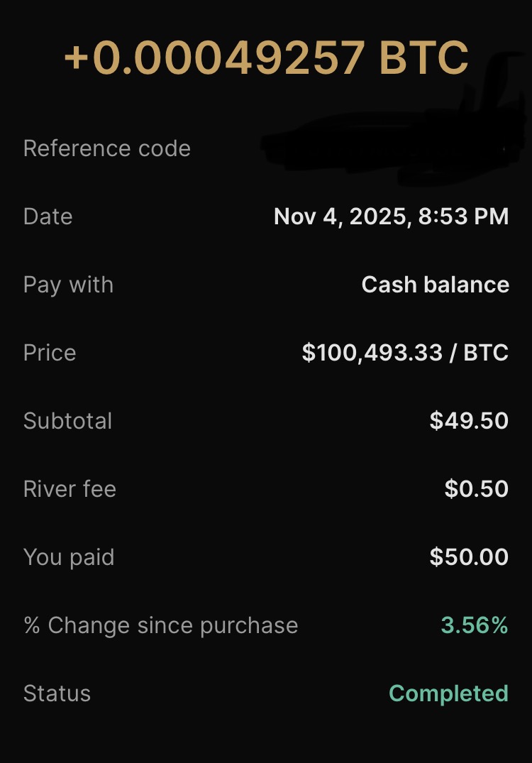Tap the Cash balance payment method
Screen dimensions: 532x763
tap(435, 285)
